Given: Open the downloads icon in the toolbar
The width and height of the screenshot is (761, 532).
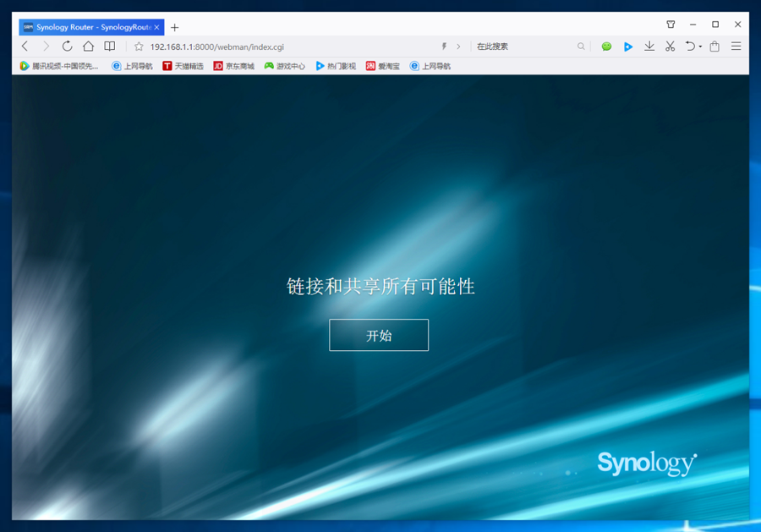Looking at the screenshot, I should pyautogui.click(x=649, y=47).
